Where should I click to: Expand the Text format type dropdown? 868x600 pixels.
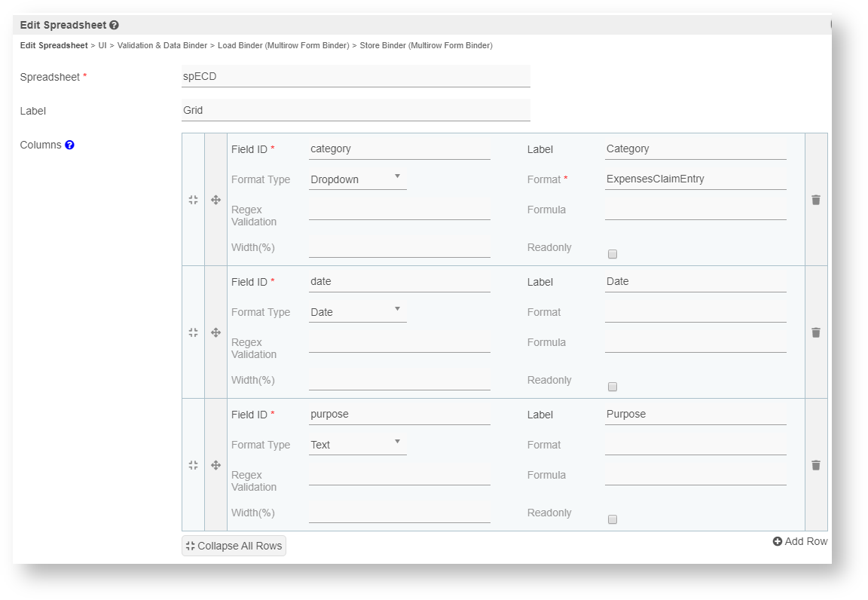(x=357, y=445)
